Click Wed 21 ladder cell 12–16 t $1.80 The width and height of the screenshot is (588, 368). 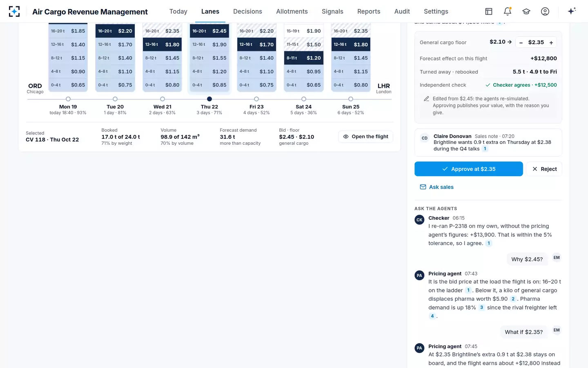tap(163, 45)
